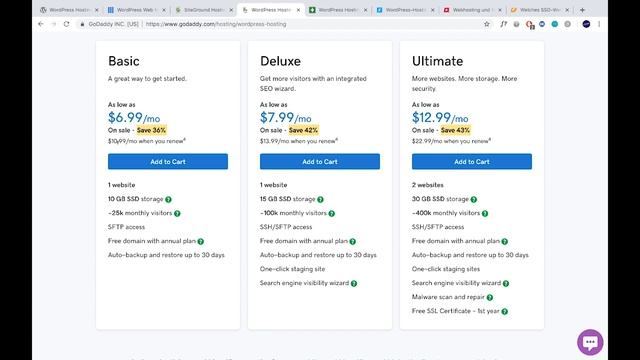This screenshot has height=360, width=640.
Task: Add the Basic plan to cart
Action: tap(168, 162)
